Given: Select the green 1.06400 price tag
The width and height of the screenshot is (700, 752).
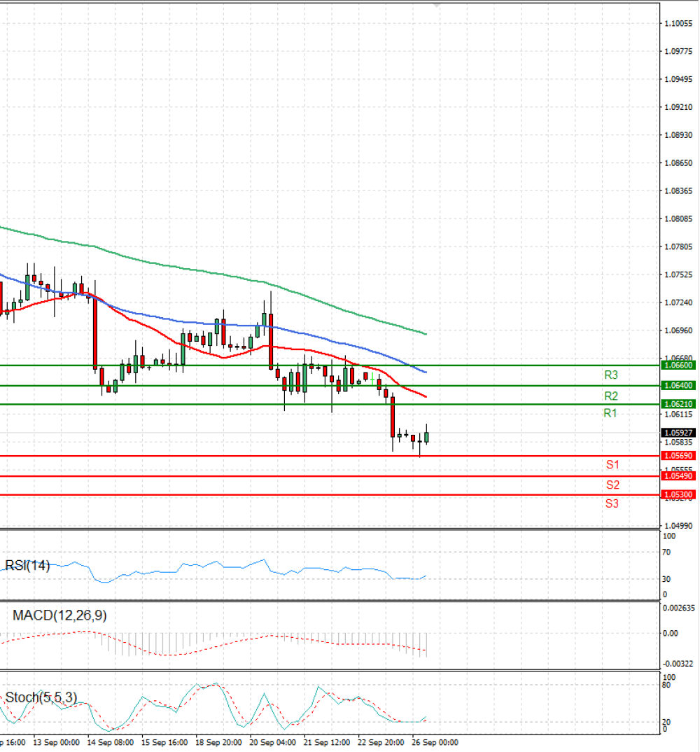Looking at the screenshot, I should coord(678,386).
